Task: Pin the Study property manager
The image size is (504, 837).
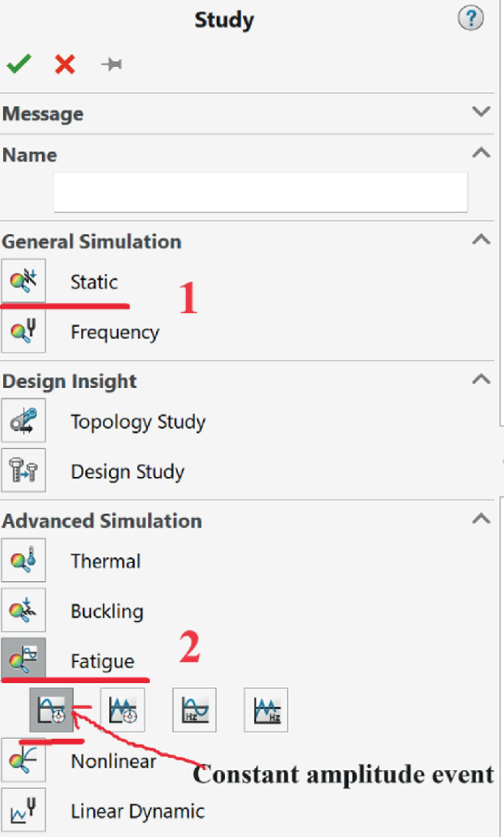Action: click(x=111, y=64)
